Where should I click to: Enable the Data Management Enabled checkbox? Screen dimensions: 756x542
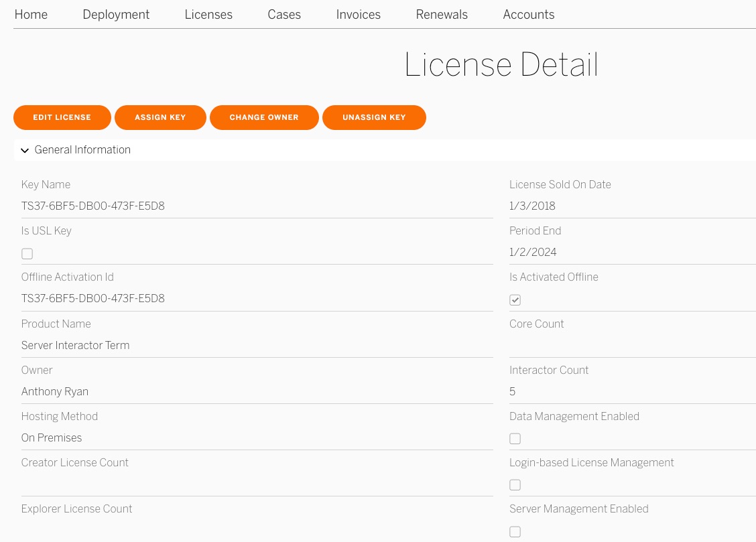tap(515, 439)
